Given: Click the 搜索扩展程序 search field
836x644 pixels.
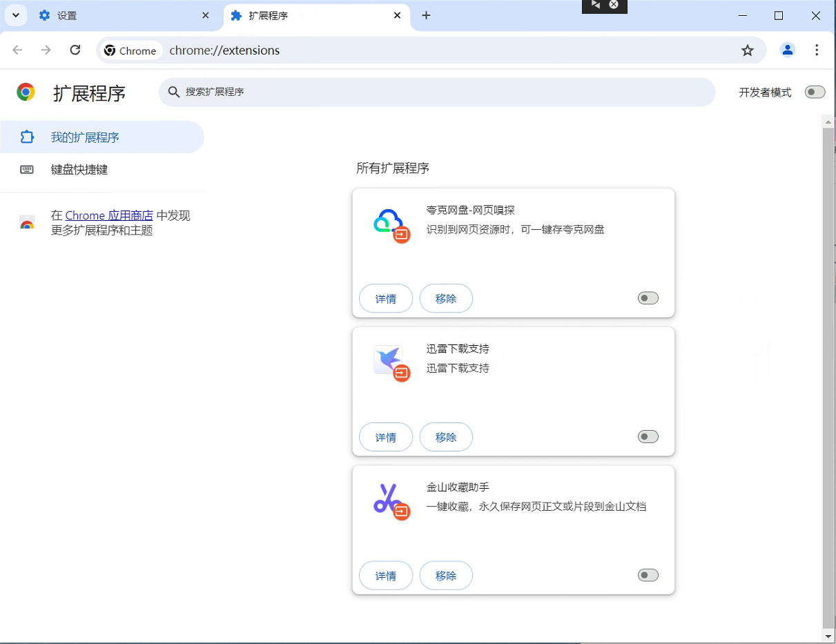Looking at the screenshot, I should [442, 92].
